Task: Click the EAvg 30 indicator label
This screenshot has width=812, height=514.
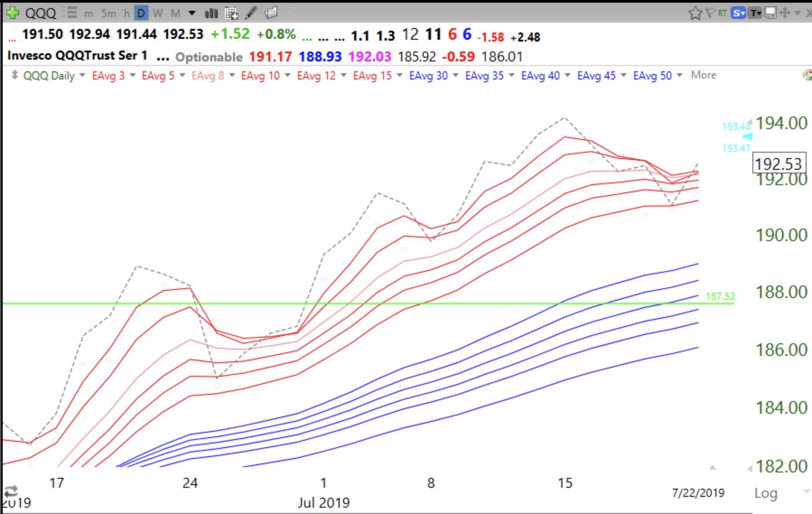Action: click(x=428, y=75)
